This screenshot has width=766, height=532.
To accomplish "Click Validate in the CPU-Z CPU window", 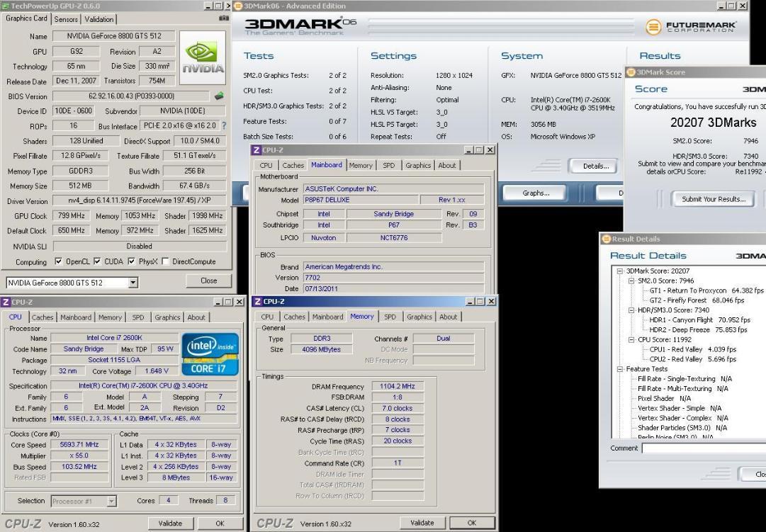I will (171, 523).
